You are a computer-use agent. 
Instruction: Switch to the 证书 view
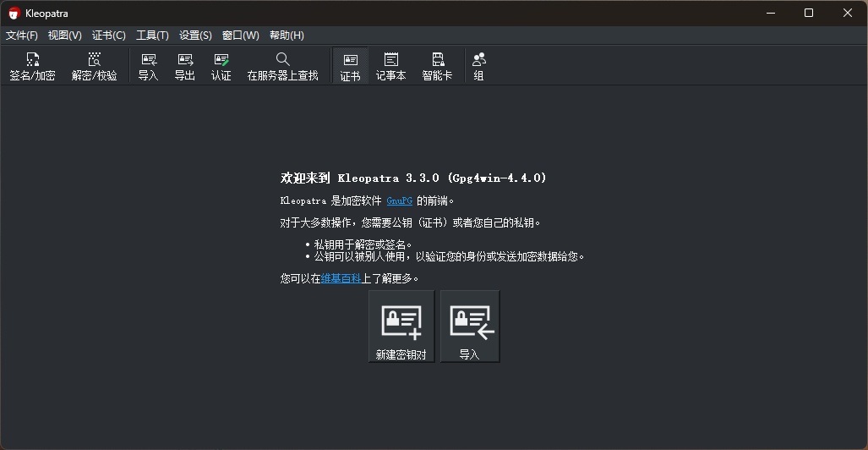(350, 67)
